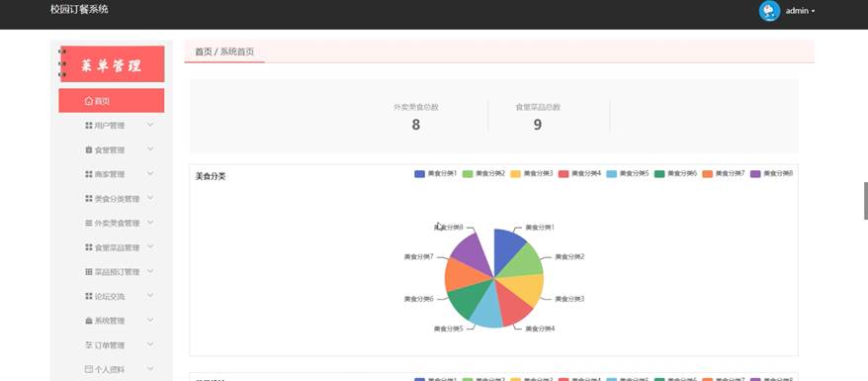Image resolution: width=868 pixels, height=381 pixels.
Task: Click the 菜单管理 sidebar banner
Action: [x=112, y=63]
